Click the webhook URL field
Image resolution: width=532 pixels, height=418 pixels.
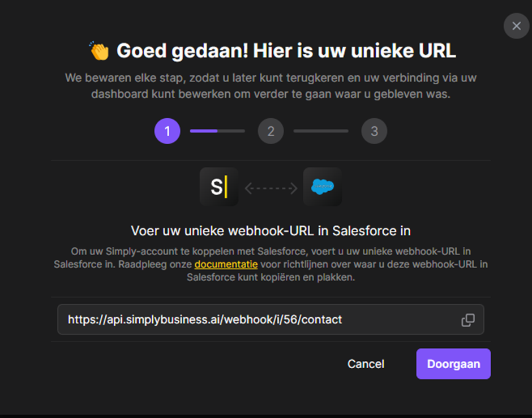tap(271, 320)
